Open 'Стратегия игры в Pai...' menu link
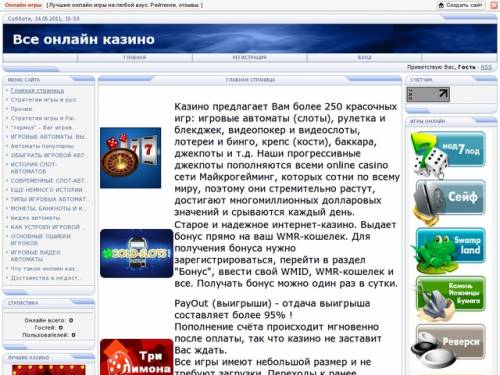This screenshot has height=375, width=500. [44, 118]
